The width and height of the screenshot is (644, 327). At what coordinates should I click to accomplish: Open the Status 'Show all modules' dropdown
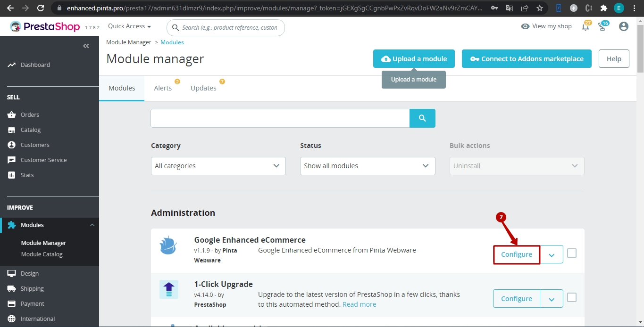[367, 166]
